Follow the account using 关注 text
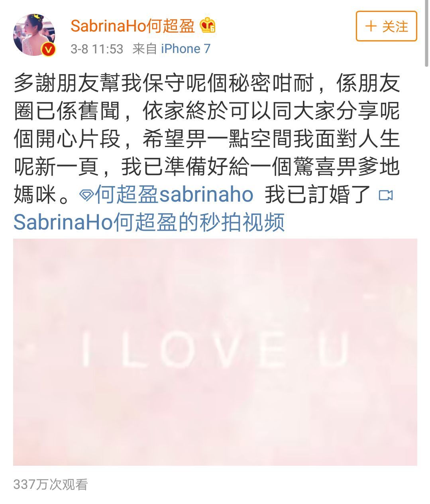 coord(395,27)
